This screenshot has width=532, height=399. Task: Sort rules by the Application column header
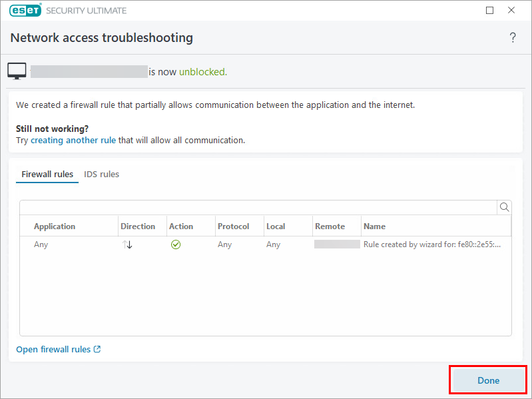click(55, 226)
